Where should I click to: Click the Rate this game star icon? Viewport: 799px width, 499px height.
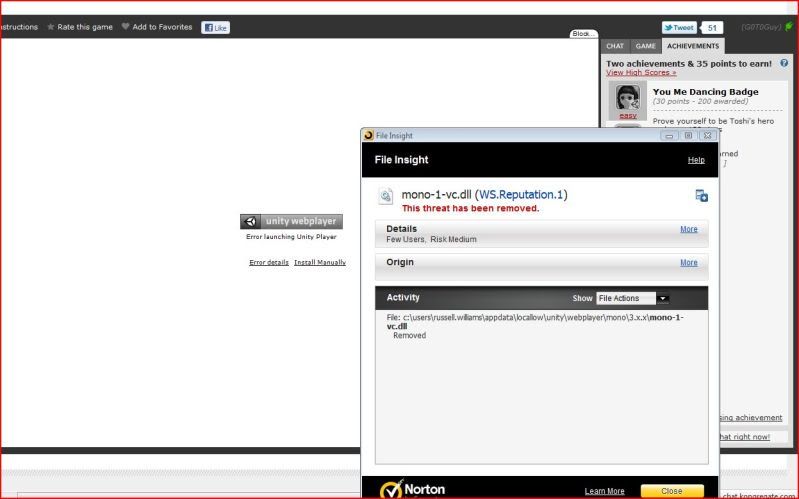50,27
